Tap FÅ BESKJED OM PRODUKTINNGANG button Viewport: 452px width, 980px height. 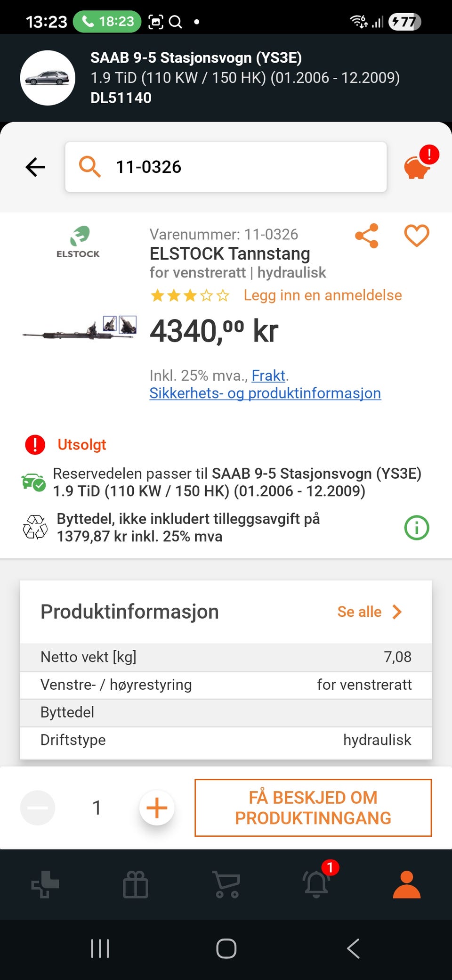(313, 808)
